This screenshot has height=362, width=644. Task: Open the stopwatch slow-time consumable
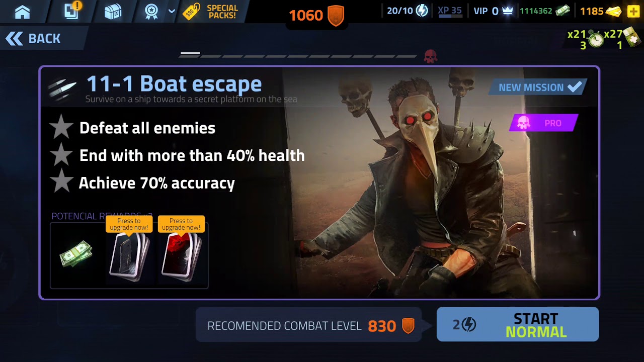click(x=596, y=39)
